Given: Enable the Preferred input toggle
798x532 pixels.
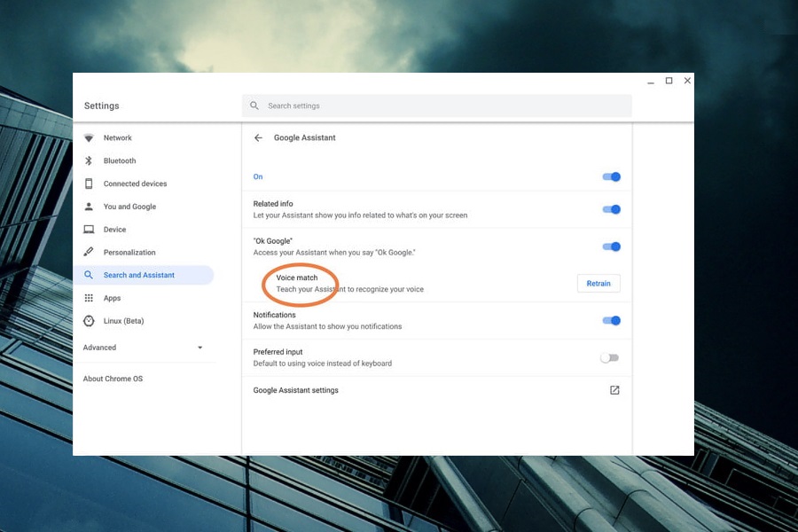Looking at the screenshot, I should [x=609, y=357].
